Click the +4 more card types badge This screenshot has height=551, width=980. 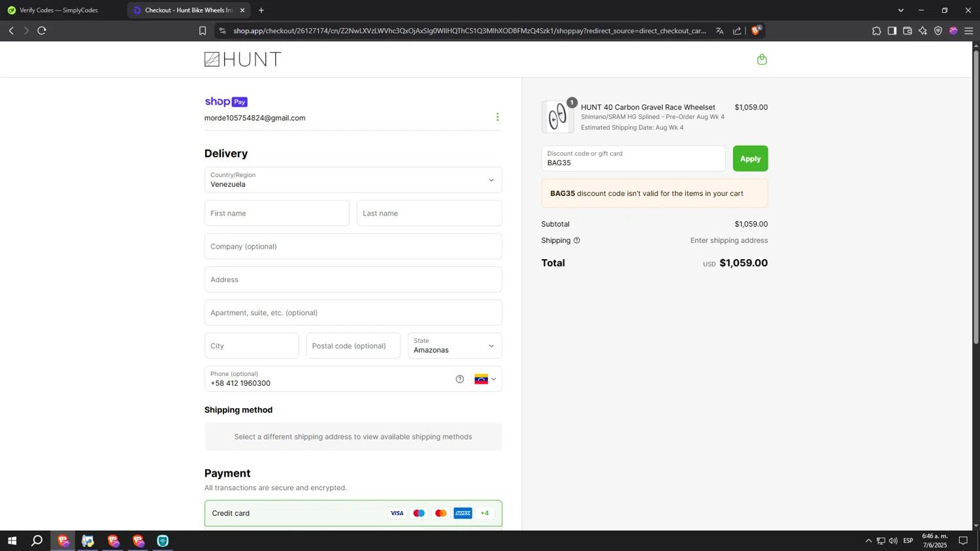coord(485,513)
